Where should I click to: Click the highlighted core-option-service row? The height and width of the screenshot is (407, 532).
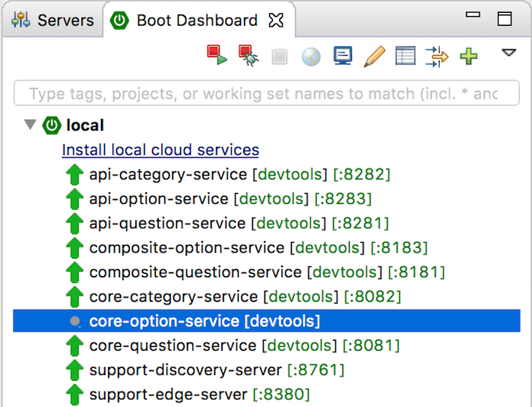click(266, 321)
